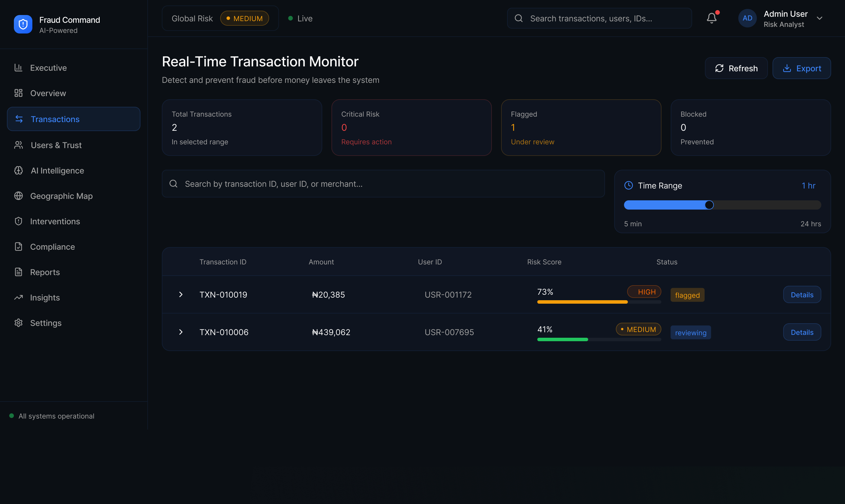
Task: Click the Executive bar chart icon
Action: click(18, 68)
